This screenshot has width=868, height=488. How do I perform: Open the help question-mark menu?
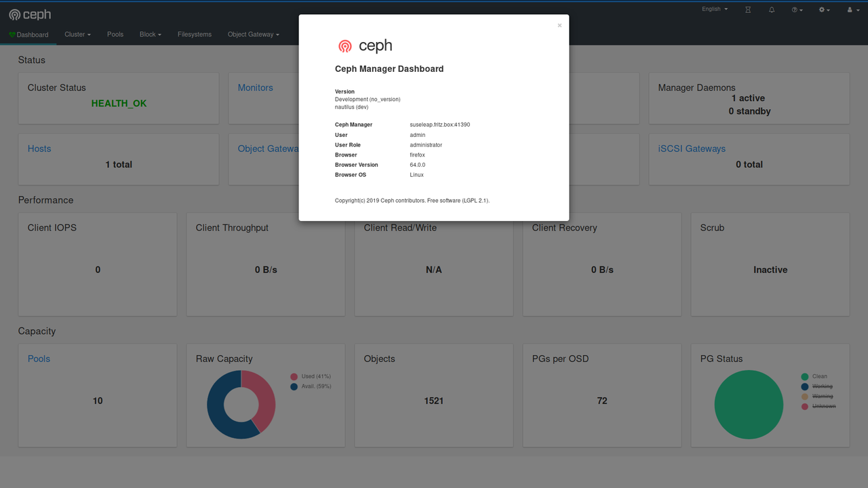tap(797, 9)
